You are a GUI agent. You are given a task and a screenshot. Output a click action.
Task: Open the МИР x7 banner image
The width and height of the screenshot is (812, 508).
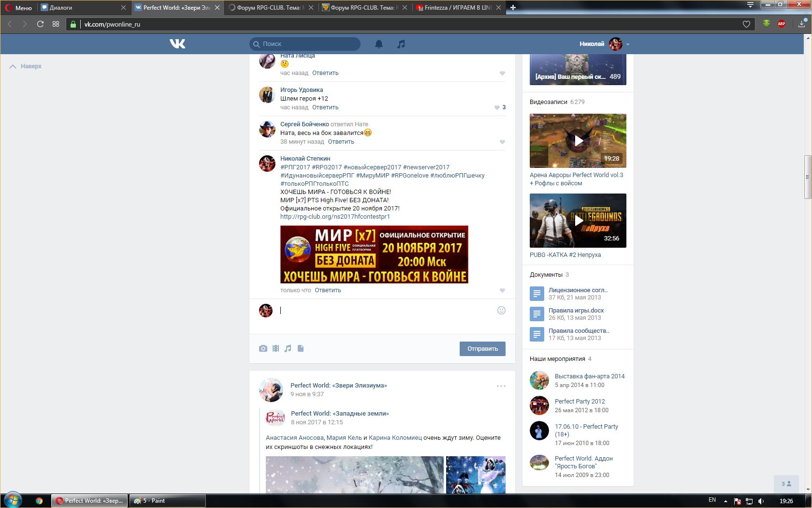pos(374,254)
